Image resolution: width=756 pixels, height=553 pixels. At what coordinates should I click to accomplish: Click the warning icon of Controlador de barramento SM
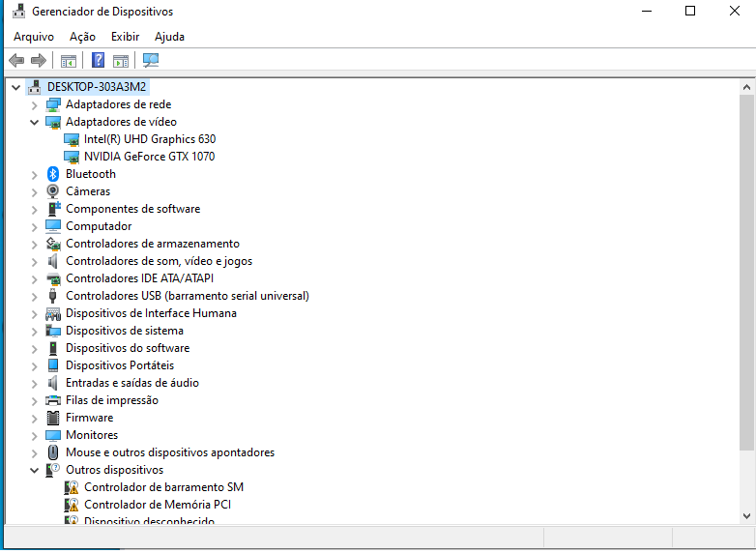[x=72, y=487]
